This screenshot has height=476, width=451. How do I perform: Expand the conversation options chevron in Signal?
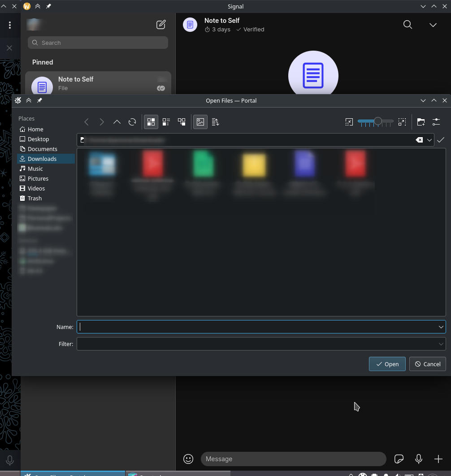pos(433,25)
